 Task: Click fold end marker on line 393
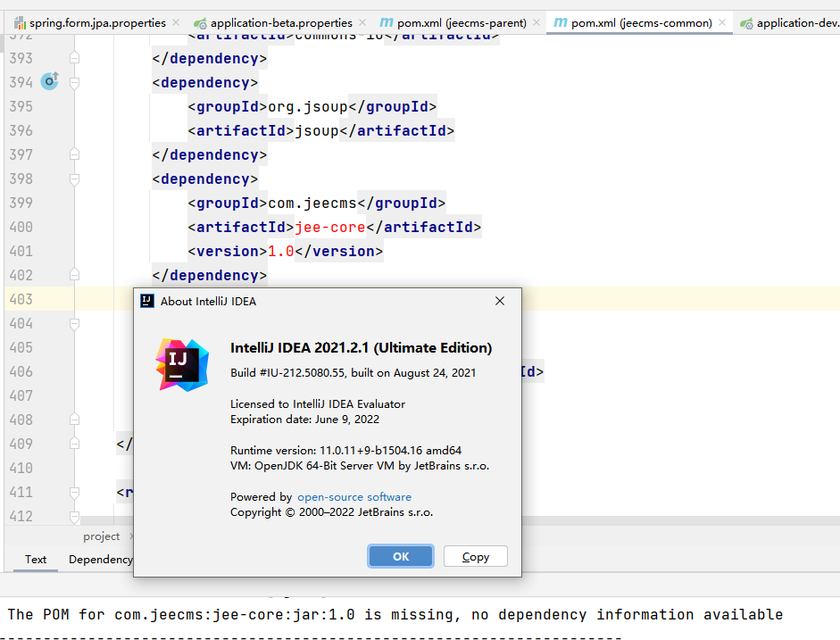(x=74, y=58)
